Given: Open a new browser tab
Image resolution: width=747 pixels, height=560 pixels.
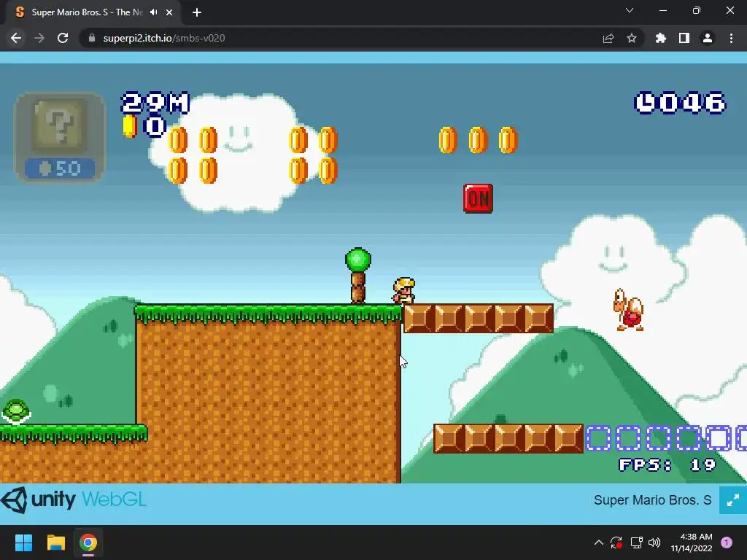Looking at the screenshot, I should 197,12.
